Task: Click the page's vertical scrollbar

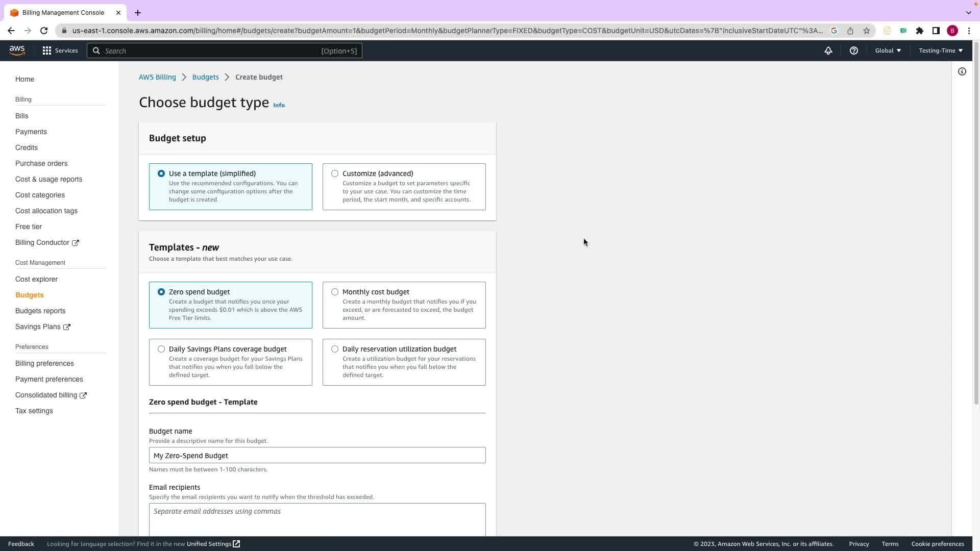Action: pyautogui.click(x=976, y=224)
